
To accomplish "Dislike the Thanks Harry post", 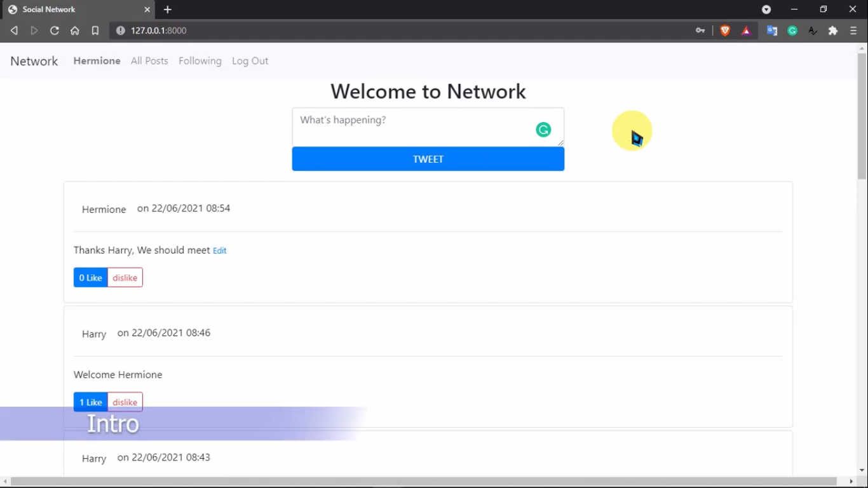I will (125, 278).
